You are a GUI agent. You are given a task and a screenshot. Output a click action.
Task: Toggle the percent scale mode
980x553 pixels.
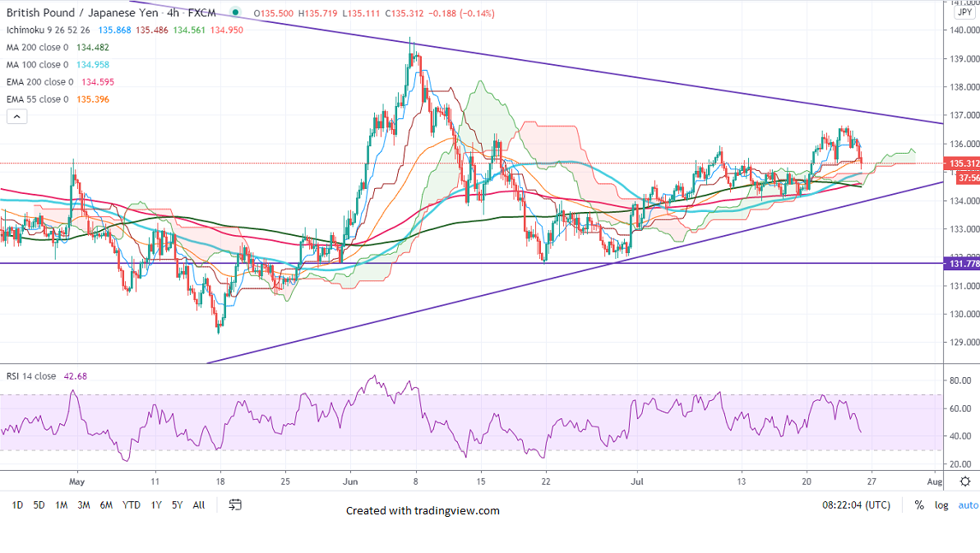(919, 505)
